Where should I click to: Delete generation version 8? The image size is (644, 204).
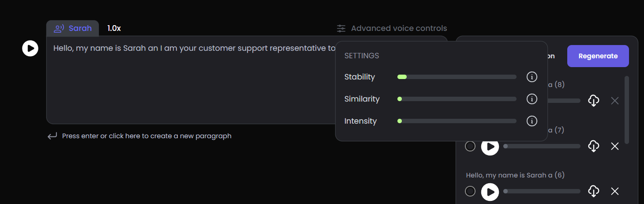tap(615, 101)
